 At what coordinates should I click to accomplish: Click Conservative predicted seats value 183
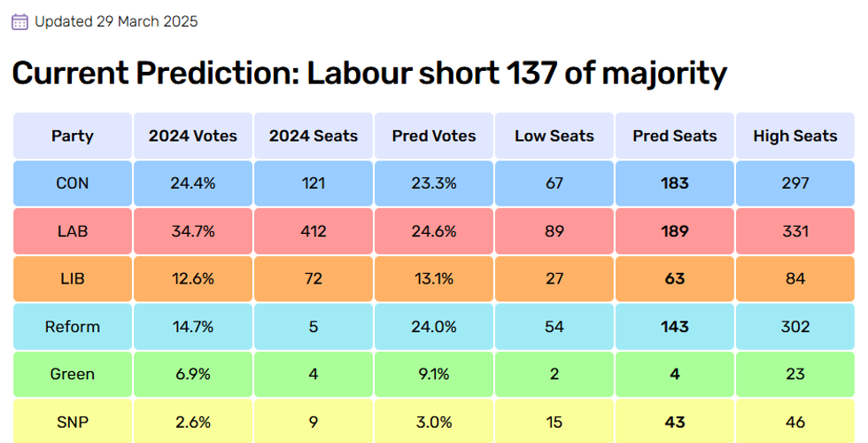(675, 183)
